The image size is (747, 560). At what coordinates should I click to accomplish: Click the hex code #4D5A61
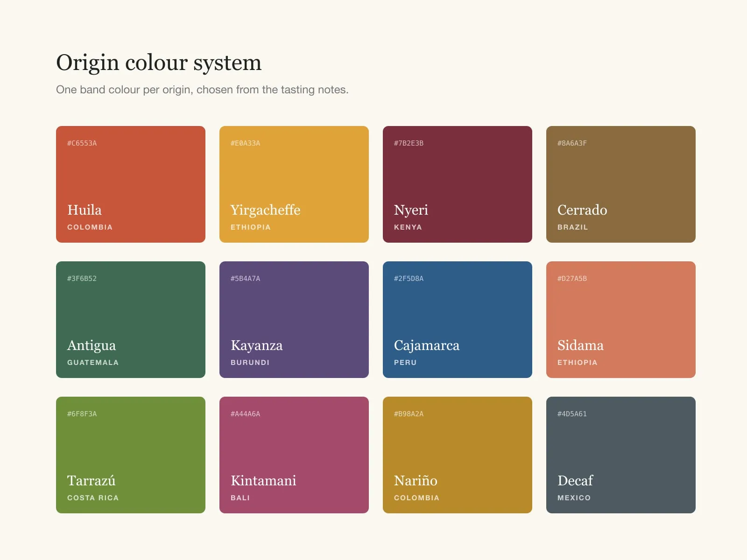pos(572,414)
